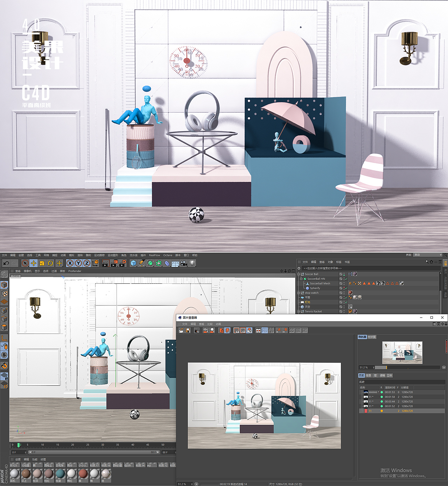Screen dimensions: 448x486
Task: Click the cube primitive icon to add object
Action: (x=133, y=263)
